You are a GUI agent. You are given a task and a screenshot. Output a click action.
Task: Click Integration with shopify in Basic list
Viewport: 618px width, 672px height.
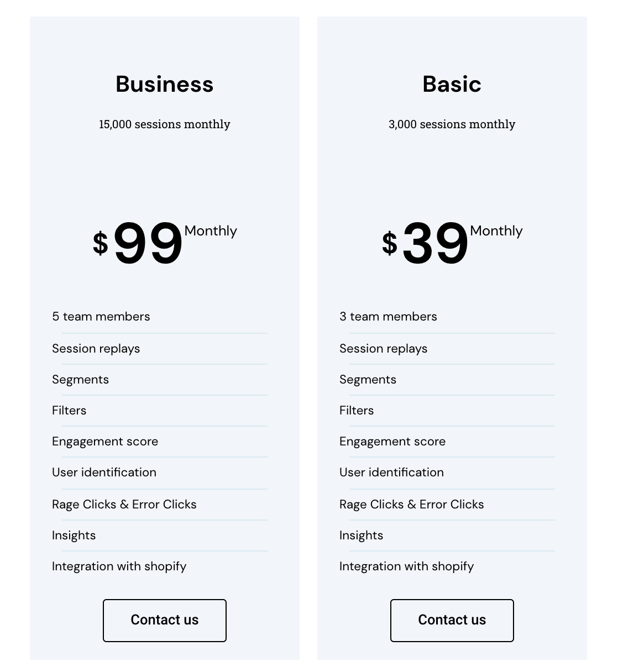coord(407,566)
